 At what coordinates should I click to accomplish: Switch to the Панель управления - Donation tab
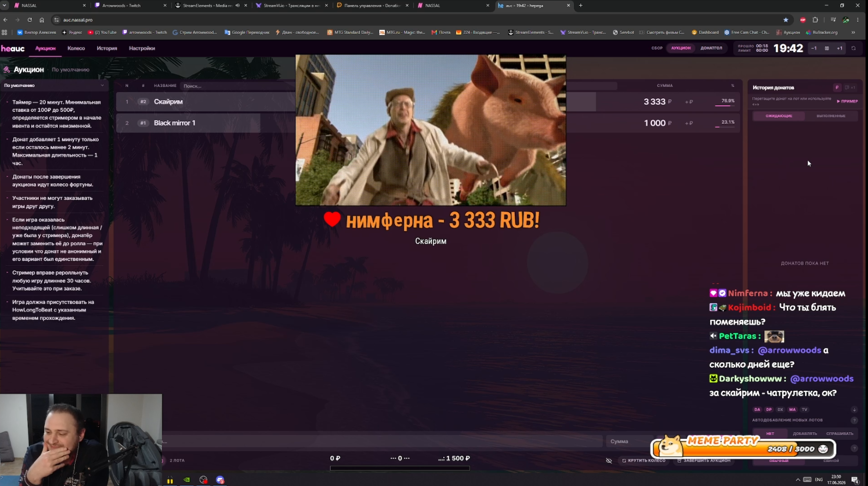pos(372,5)
